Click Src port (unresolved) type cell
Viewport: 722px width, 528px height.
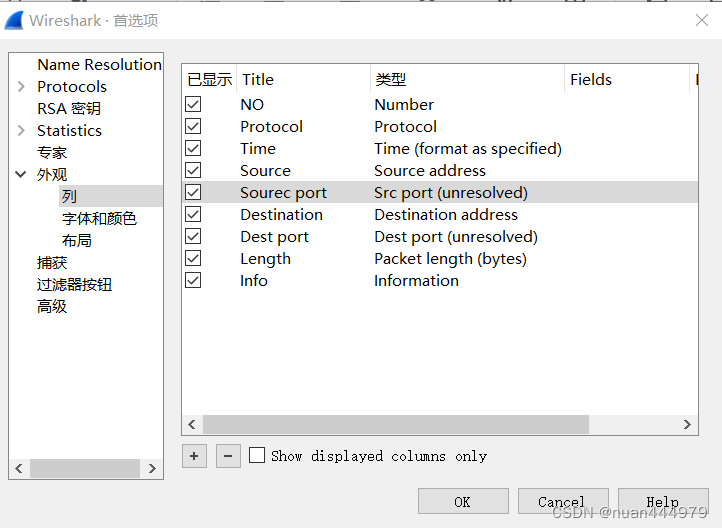(451, 192)
